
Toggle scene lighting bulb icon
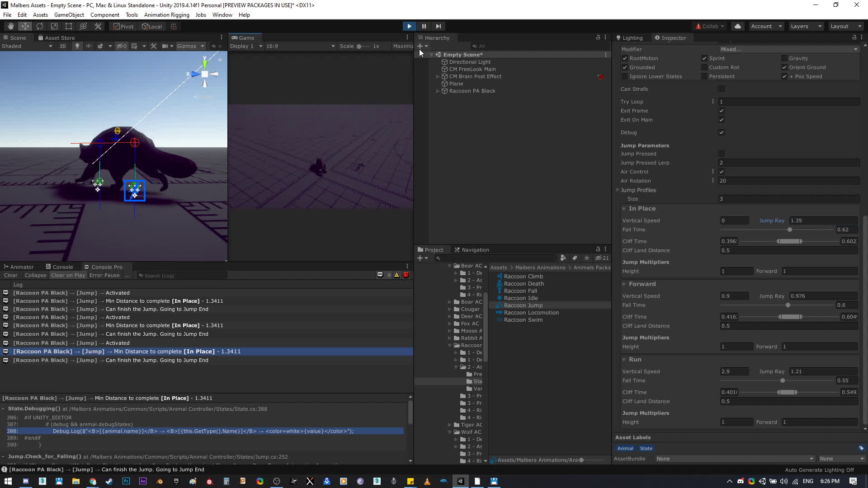click(x=77, y=46)
